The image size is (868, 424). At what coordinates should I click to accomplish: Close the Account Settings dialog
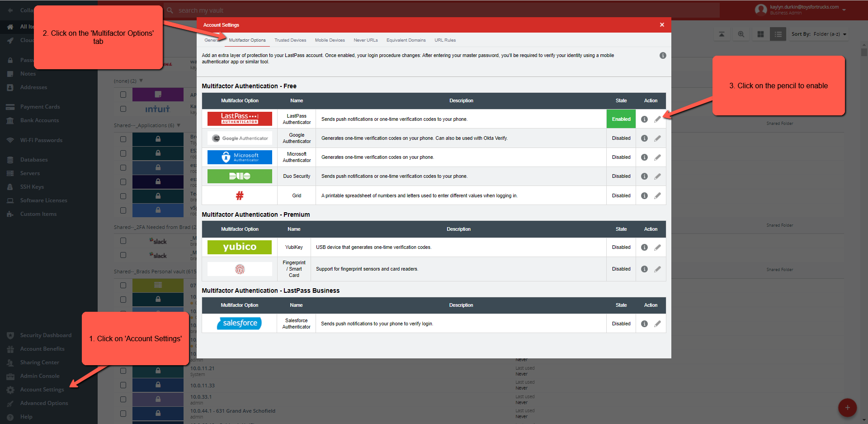[x=662, y=25]
